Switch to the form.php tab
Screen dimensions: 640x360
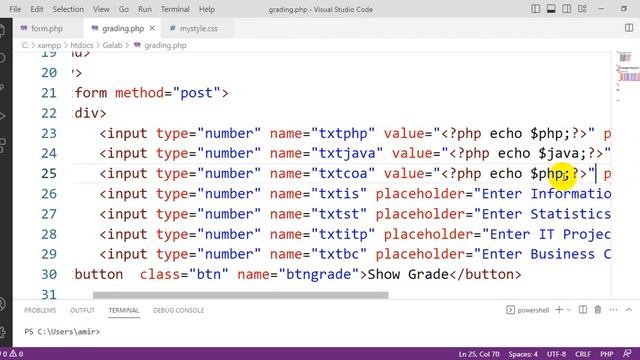47,29
